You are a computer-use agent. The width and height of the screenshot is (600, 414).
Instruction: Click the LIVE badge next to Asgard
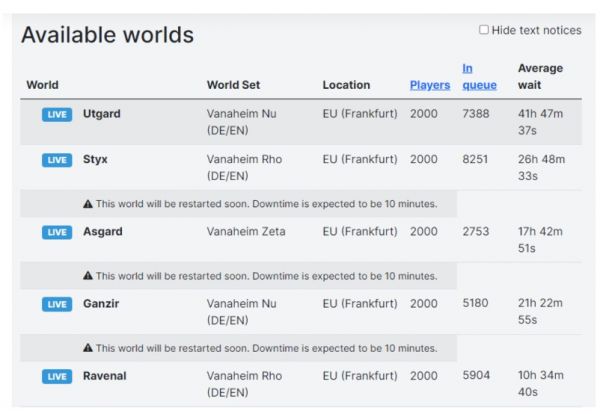tap(57, 231)
